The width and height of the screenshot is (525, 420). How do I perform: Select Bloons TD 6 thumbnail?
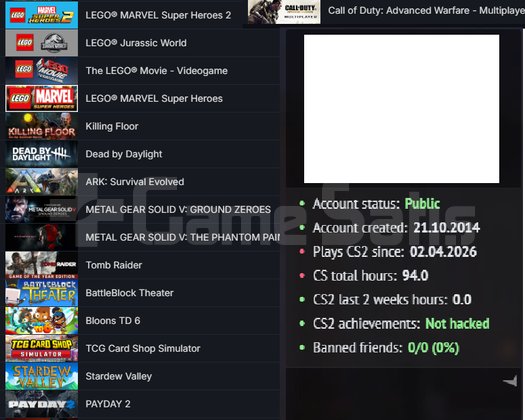point(42,321)
